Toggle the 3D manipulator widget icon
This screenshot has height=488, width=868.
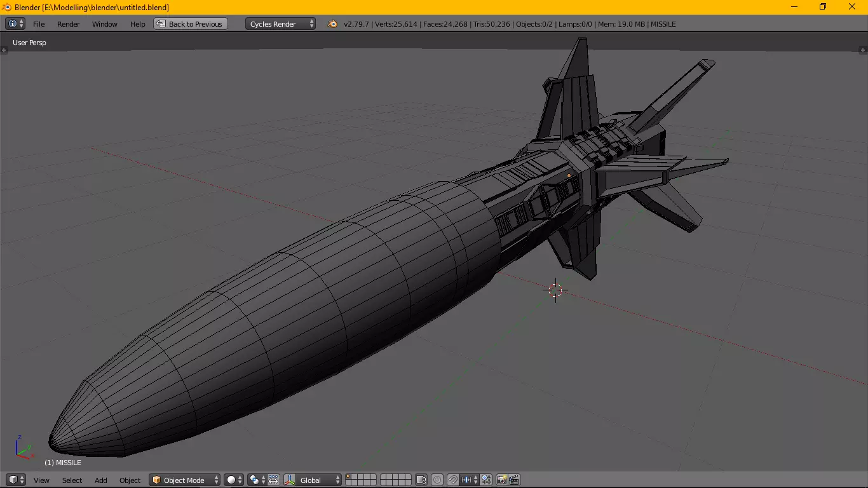pos(290,480)
